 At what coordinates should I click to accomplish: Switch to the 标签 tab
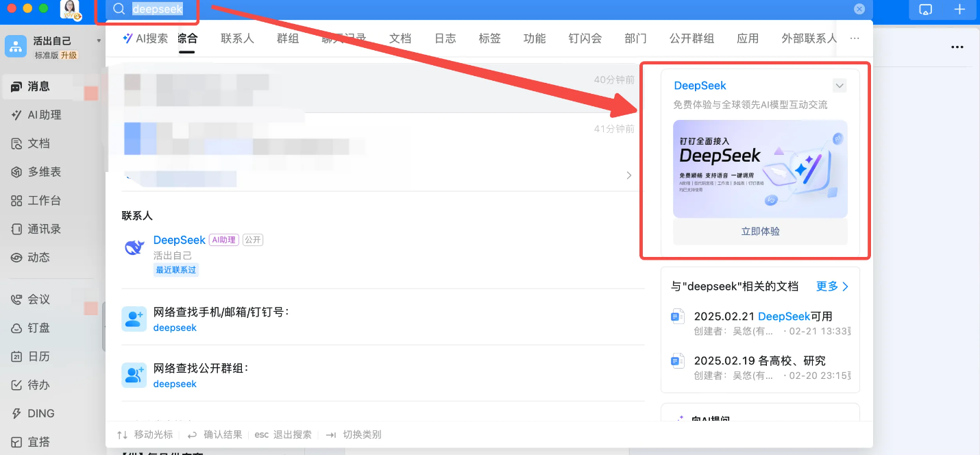(490, 38)
